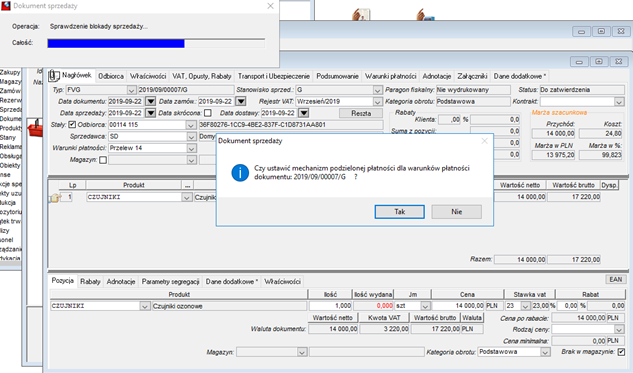
Task: Toggle the Stały checkbox
Action: point(72,124)
